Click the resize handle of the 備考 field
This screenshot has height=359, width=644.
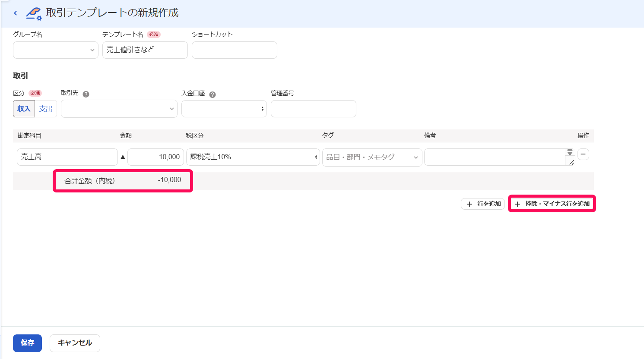pyautogui.click(x=571, y=162)
